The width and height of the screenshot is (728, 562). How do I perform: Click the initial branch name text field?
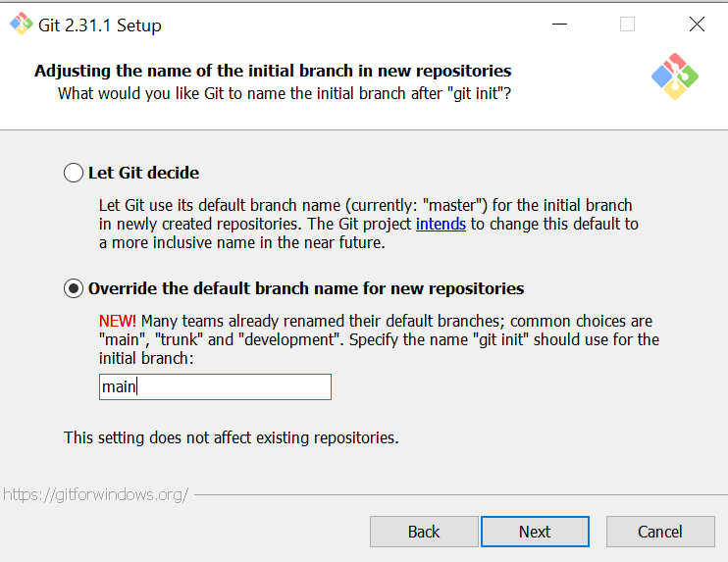click(x=215, y=386)
